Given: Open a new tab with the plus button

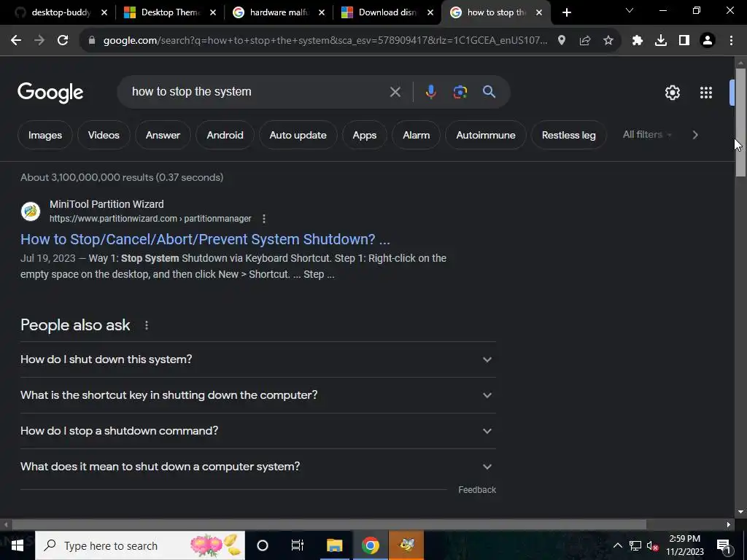Looking at the screenshot, I should coord(566,12).
